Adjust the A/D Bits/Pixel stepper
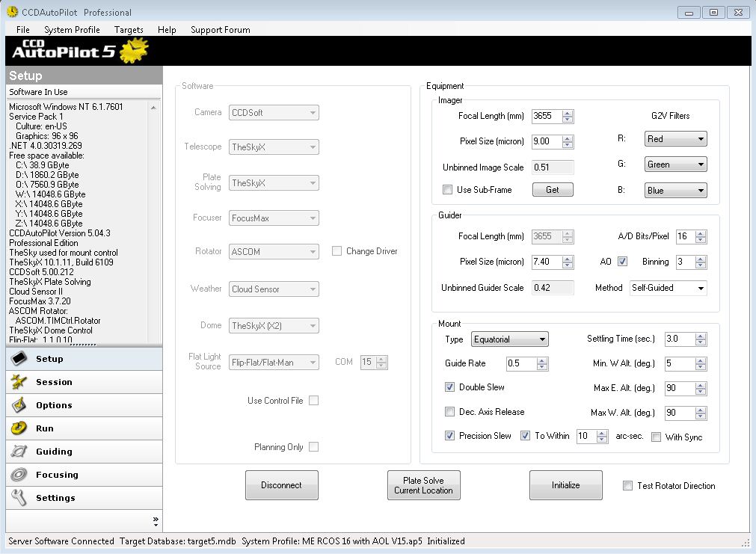This screenshot has height=554, width=756. [701, 236]
